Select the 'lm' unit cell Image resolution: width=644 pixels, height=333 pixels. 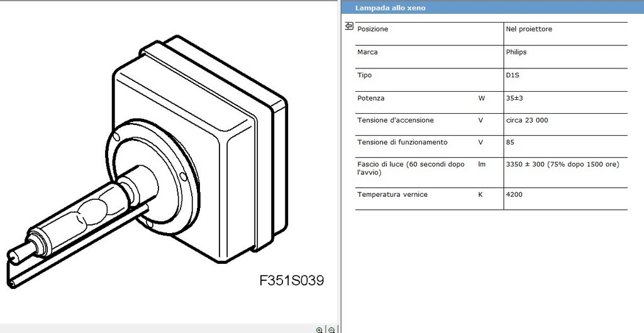click(482, 164)
